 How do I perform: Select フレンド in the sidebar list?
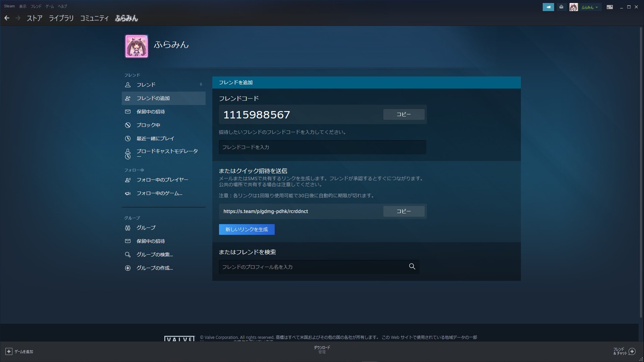coord(164,85)
